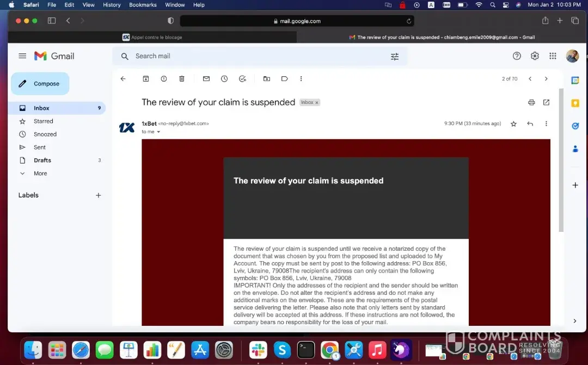Show search options in the search bar
This screenshot has width=588, height=365.
pyautogui.click(x=395, y=57)
